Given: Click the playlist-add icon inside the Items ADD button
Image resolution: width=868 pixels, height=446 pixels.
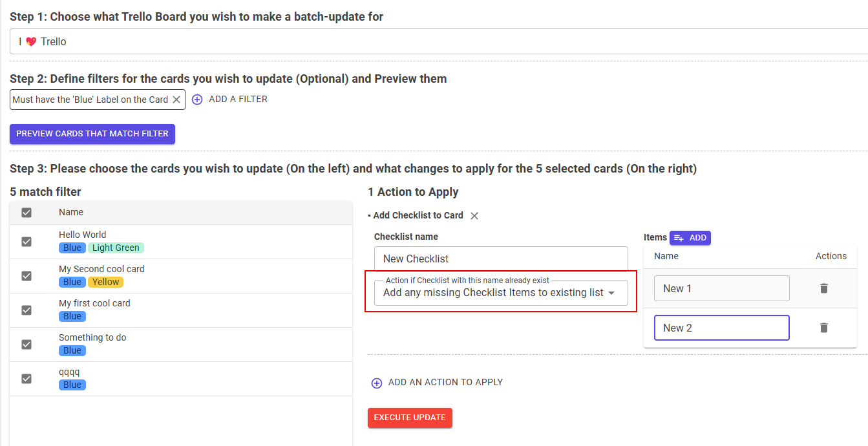Looking at the screenshot, I should click(677, 237).
